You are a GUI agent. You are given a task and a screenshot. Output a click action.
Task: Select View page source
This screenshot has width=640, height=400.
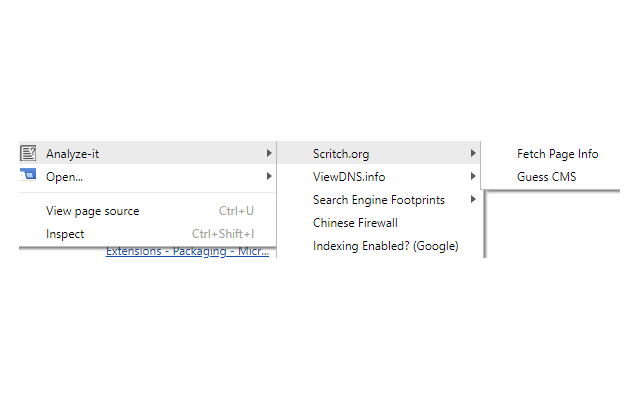click(147, 211)
